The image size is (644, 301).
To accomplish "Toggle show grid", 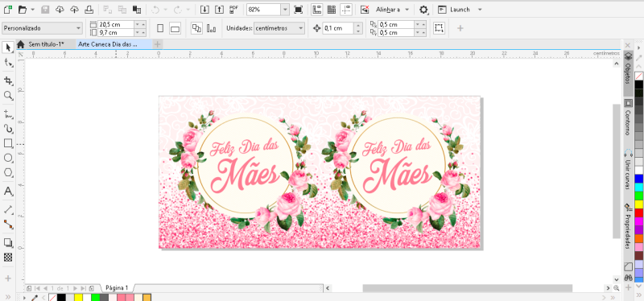I will [331, 9].
